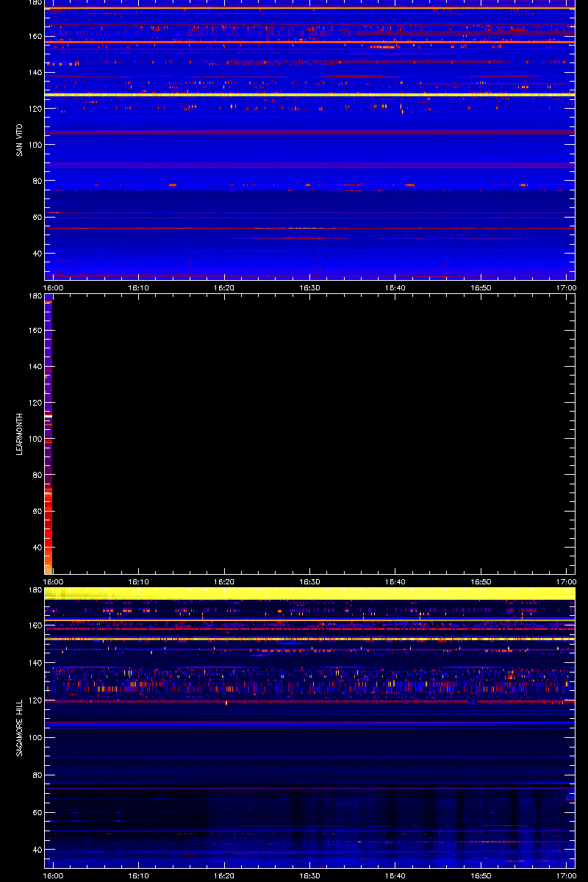The height and width of the screenshot is (882, 588).
Task: Click the 16:20 tick label under Sagamore Hill
Action: 224,876
